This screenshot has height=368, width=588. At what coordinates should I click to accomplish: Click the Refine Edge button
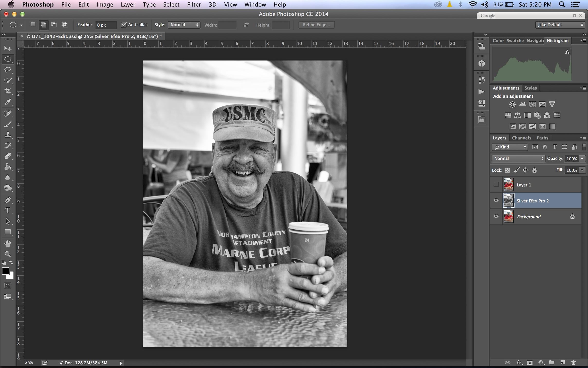(316, 25)
